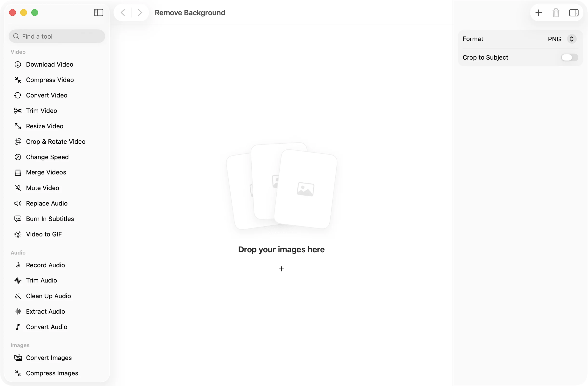Click the Mute Video speaker icon
This screenshot has height=386, width=588.
click(18, 188)
